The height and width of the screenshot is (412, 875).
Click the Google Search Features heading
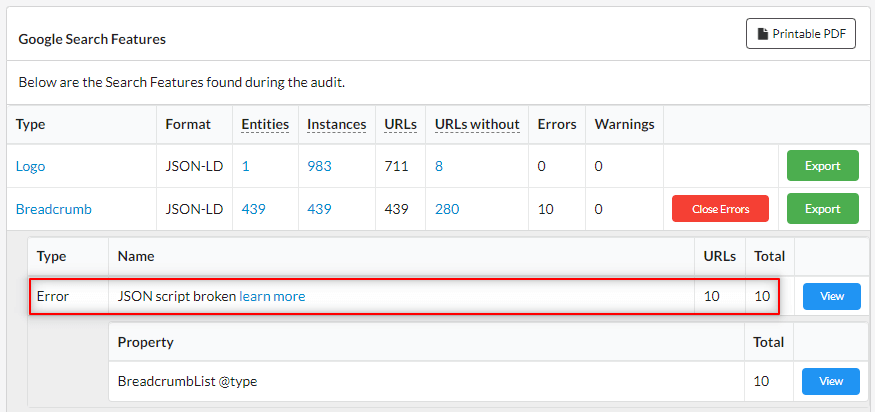pyautogui.click(x=92, y=39)
